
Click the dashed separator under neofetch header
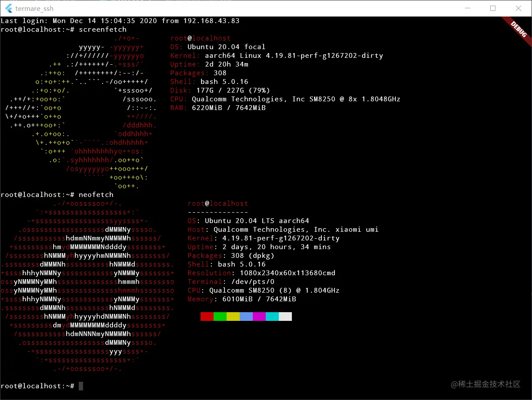coord(218,212)
